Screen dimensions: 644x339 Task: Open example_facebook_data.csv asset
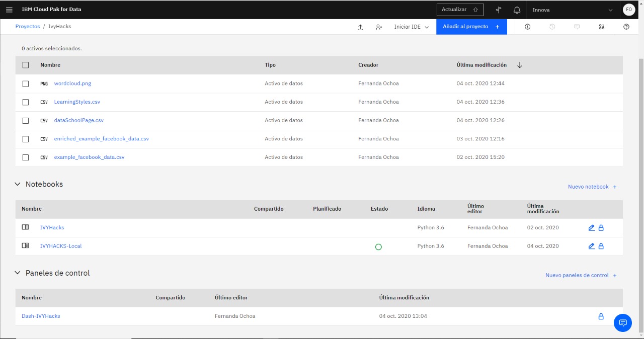89,157
